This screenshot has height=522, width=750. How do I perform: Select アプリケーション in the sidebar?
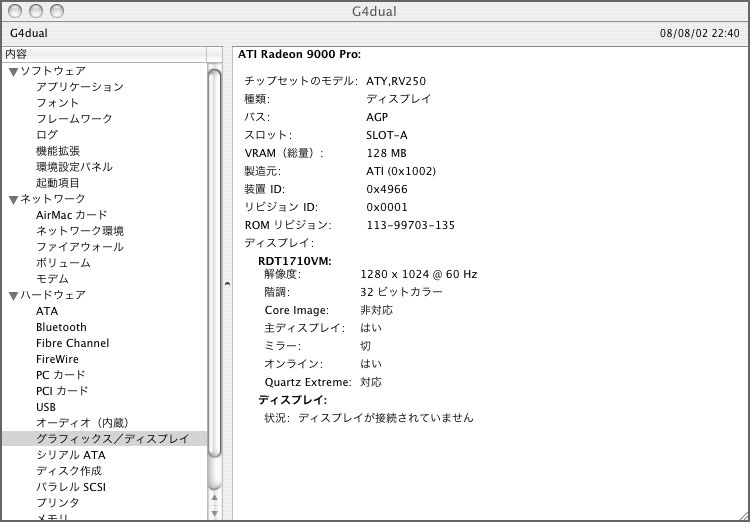[x=80, y=87]
